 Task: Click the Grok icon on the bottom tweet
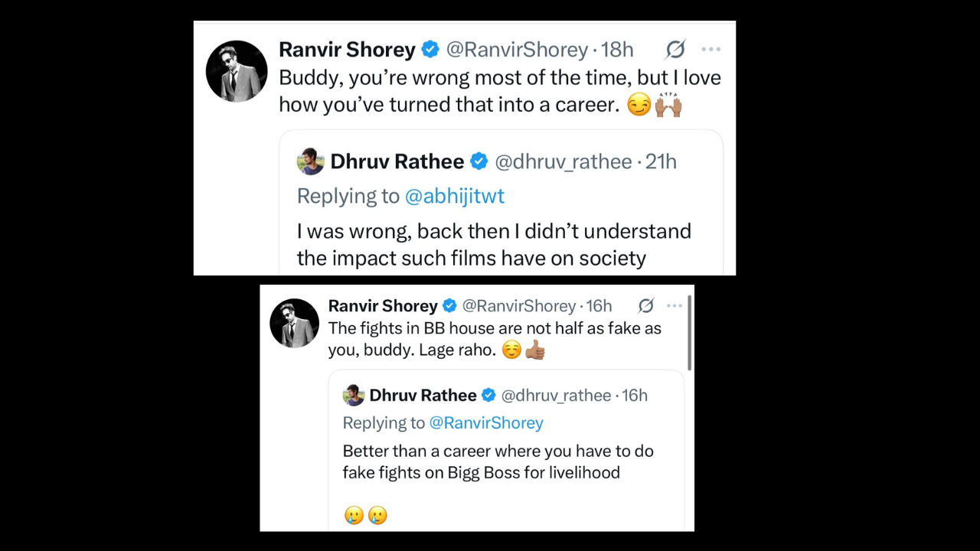pyautogui.click(x=645, y=305)
